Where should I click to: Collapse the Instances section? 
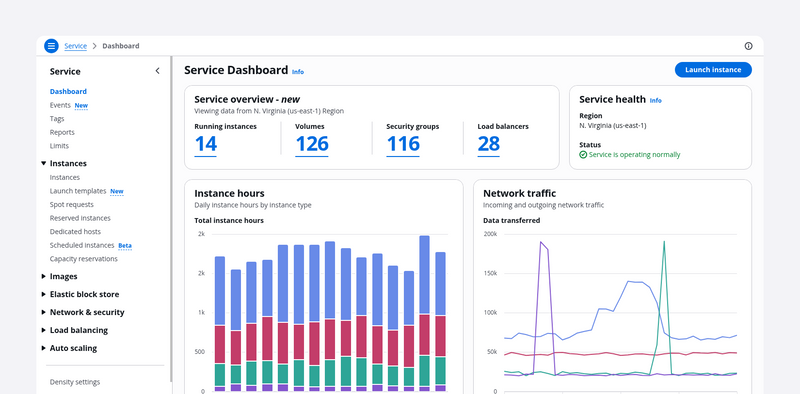(x=43, y=163)
